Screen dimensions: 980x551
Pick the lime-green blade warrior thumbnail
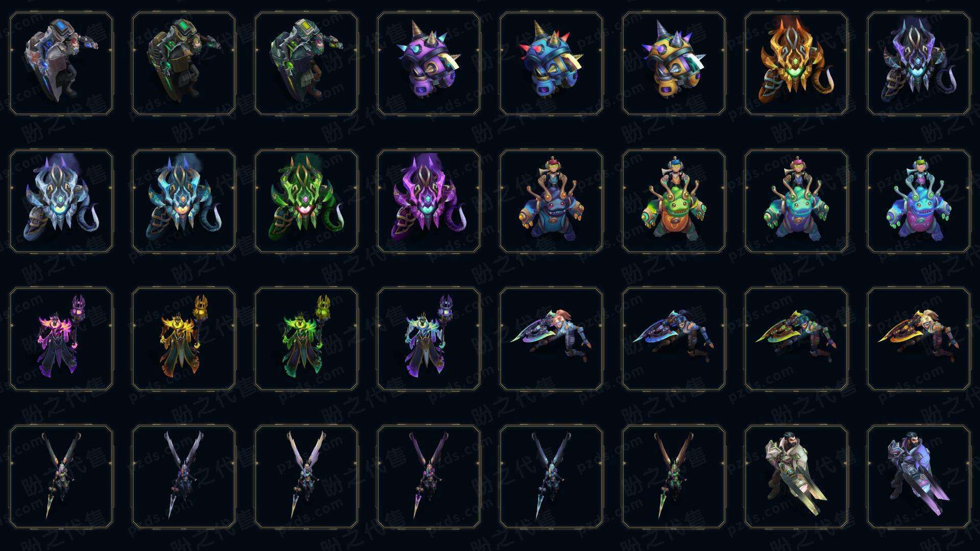(796, 339)
